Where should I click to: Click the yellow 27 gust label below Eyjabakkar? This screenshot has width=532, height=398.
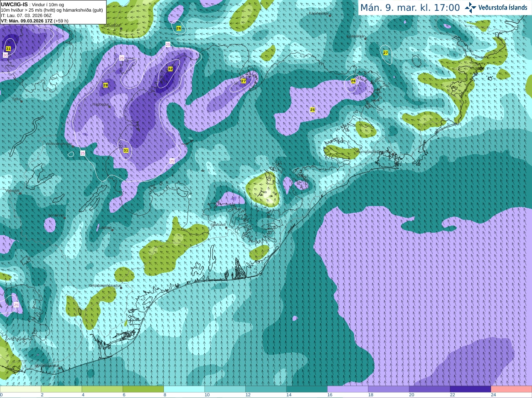pos(386,53)
